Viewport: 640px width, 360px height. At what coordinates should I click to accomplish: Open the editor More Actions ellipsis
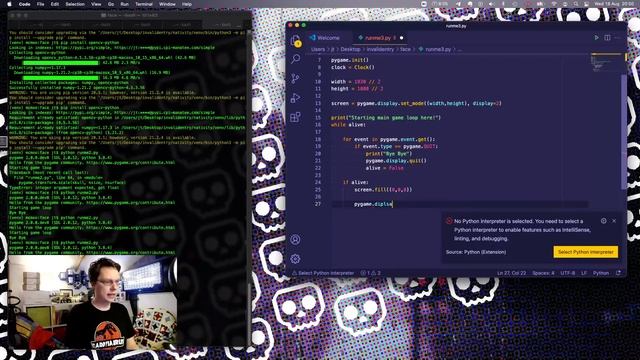coord(618,38)
